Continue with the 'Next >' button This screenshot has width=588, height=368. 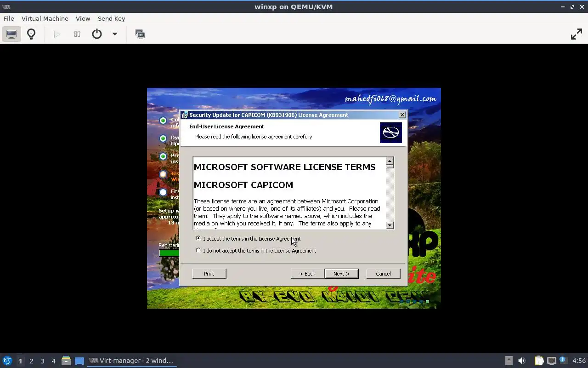pyautogui.click(x=341, y=273)
